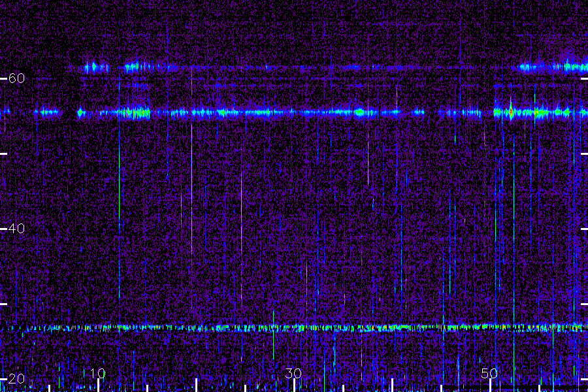Image resolution: width=588 pixels, height=392 pixels.
Task: Click the red hotspot peak in the spectrogram
Action: (x=511, y=112)
